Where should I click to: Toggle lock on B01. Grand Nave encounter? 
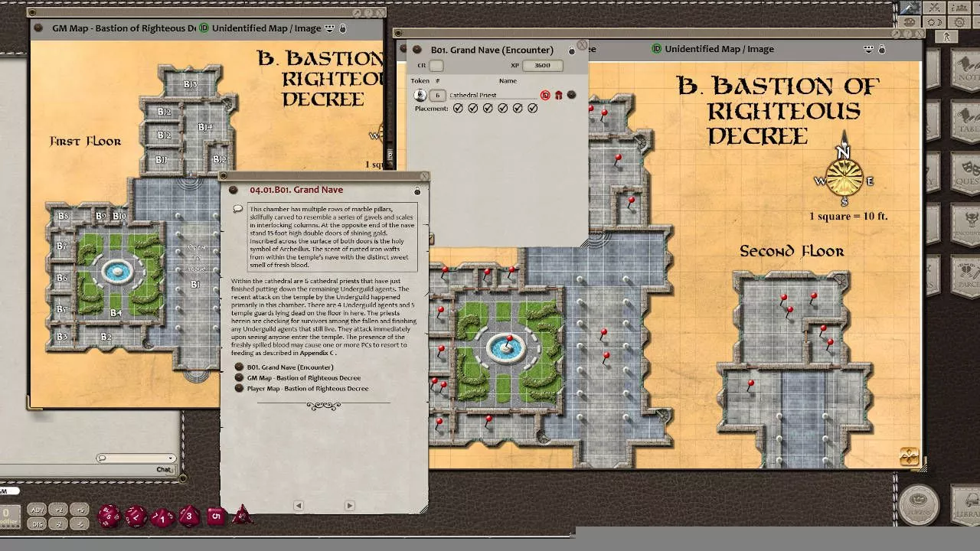(x=572, y=51)
